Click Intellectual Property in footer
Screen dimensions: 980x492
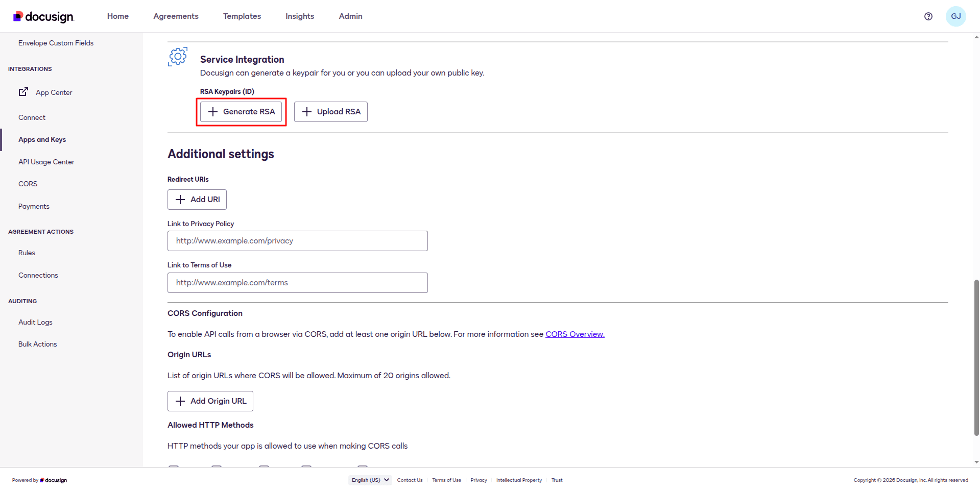pyautogui.click(x=519, y=480)
